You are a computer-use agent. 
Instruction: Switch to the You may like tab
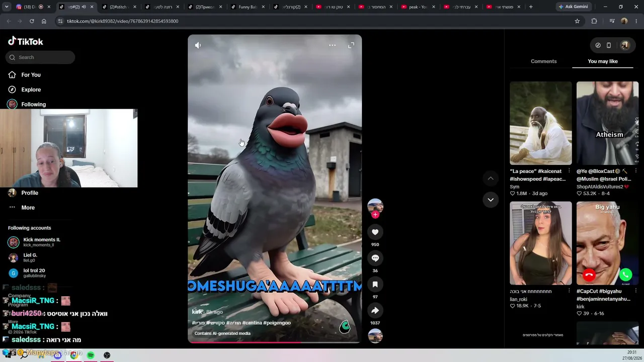pyautogui.click(x=603, y=61)
